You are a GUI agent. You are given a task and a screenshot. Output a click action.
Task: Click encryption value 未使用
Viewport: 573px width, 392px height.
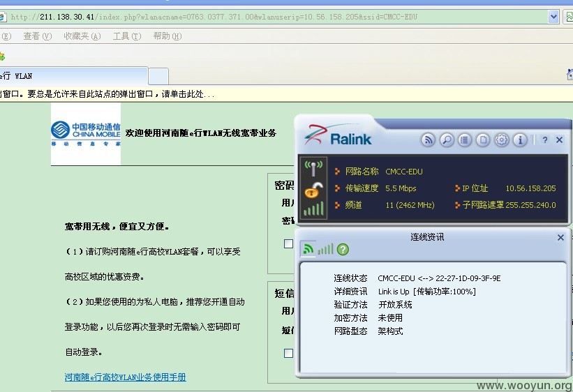390,318
